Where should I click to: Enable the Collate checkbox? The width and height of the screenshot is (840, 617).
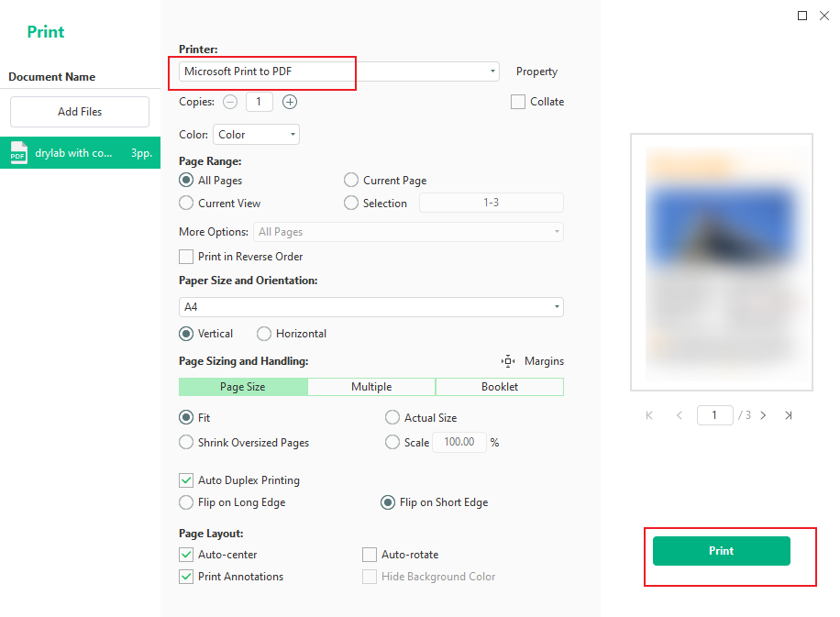[x=517, y=102]
